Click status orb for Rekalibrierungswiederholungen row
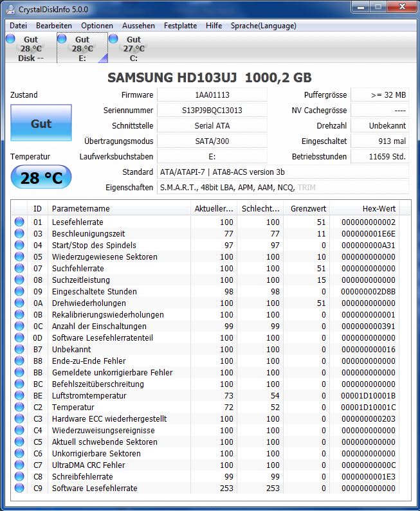Screen dimensions: 420x511 coord(19,314)
